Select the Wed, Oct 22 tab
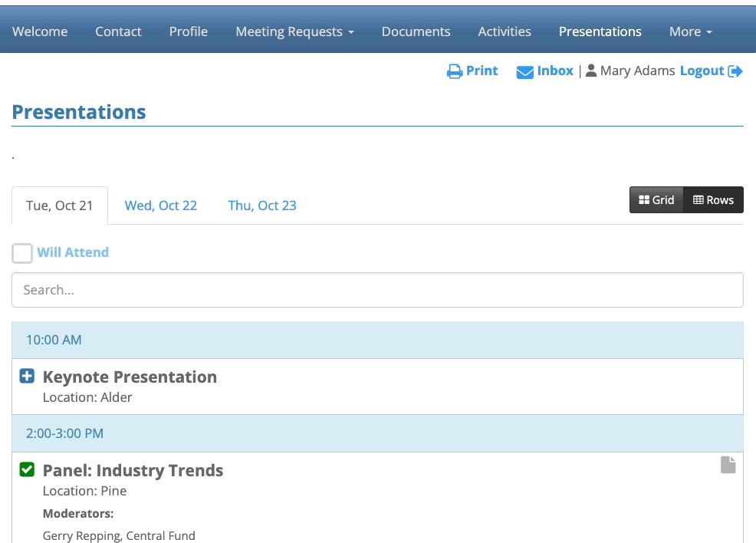756x543 pixels. point(161,206)
